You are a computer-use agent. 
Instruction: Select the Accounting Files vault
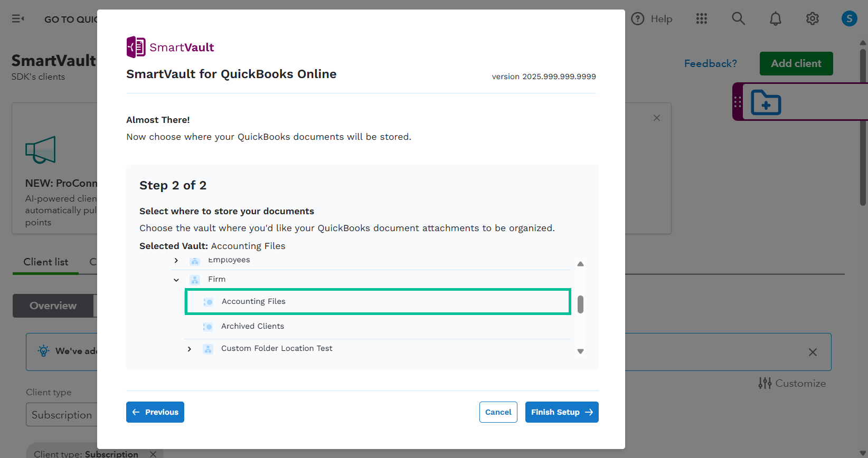click(378, 301)
